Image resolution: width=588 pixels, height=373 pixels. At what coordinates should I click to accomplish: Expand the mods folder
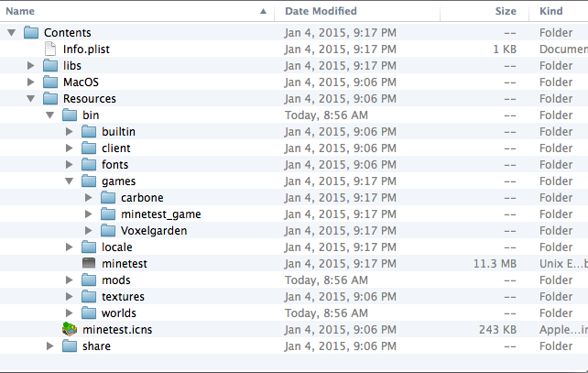70,280
